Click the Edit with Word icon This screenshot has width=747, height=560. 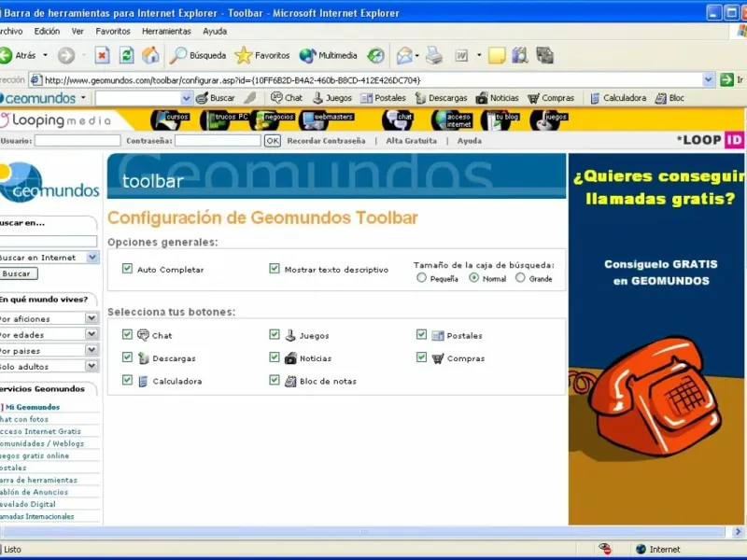pyautogui.click(x=461, y=56)
